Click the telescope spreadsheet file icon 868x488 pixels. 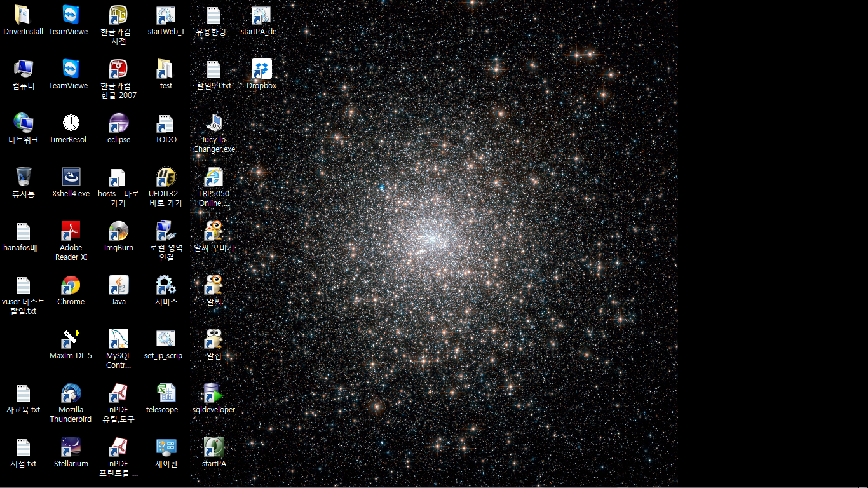(x=166, y=393)
